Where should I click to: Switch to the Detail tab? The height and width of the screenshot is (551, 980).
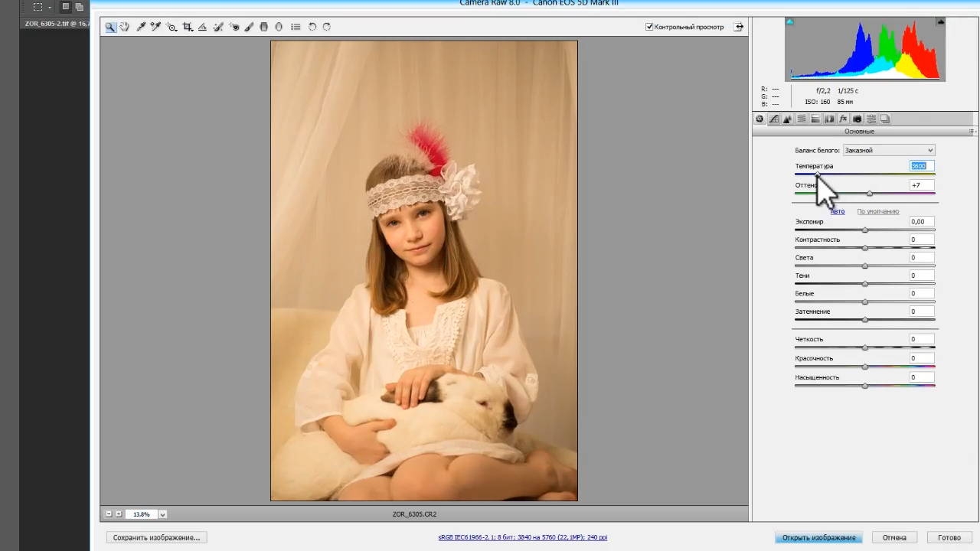pyautogui.click(x=787, y=119)
